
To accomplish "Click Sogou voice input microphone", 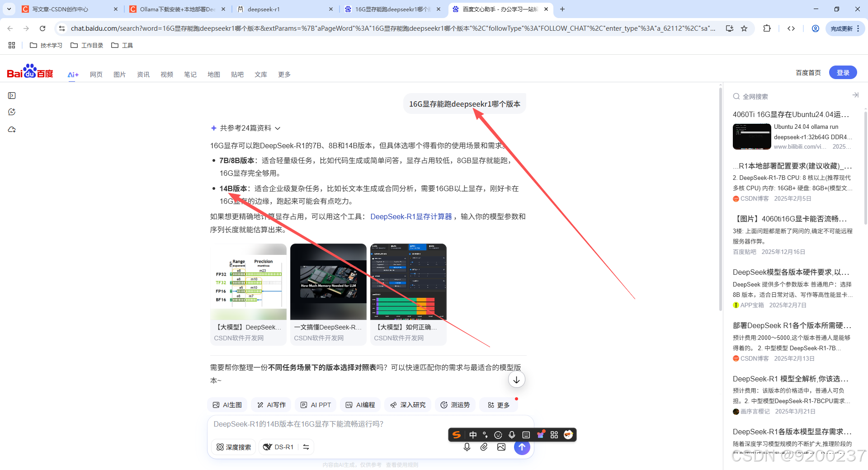I will (x=512, y=435).
